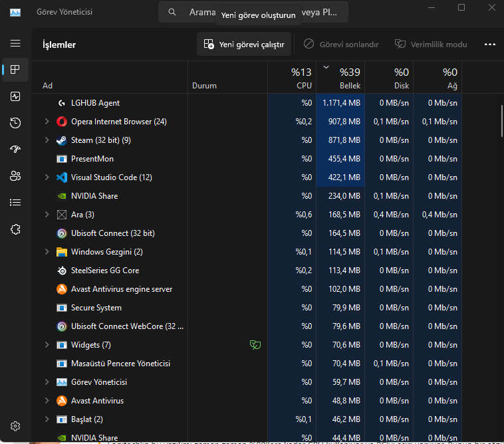Open the App history sidebar icon
Screen dimensions: 504x444
coord(15,123)
